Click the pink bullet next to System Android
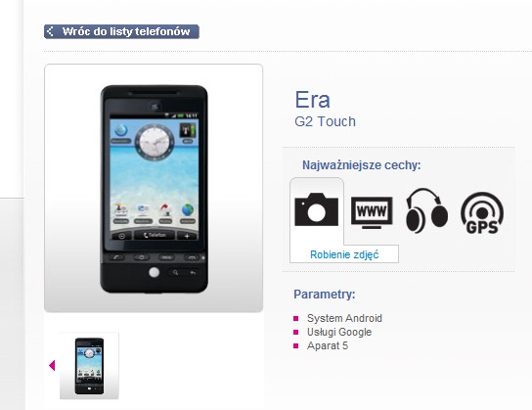This screenshot has width=532, height=410. point(296,318)
